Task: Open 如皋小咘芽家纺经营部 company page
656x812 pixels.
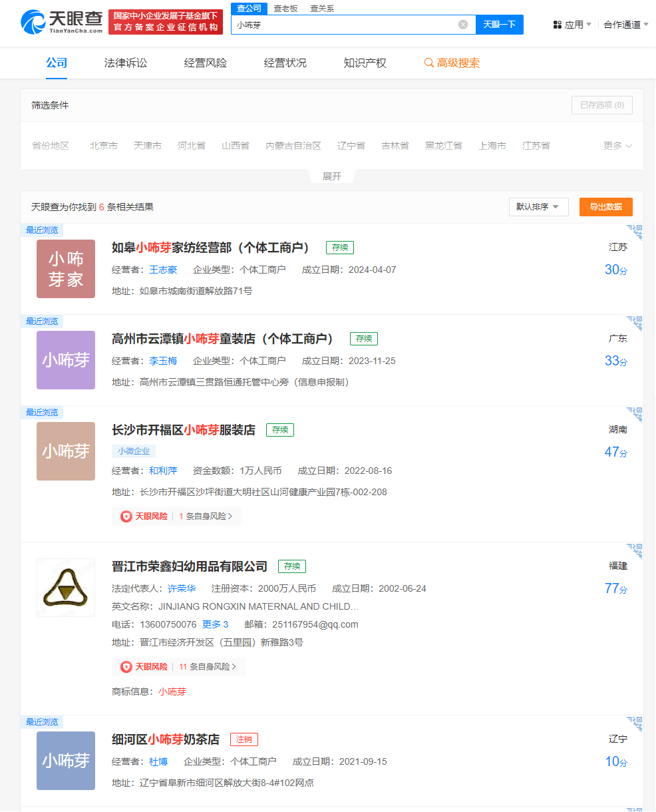Action: (x=212, y=248)
